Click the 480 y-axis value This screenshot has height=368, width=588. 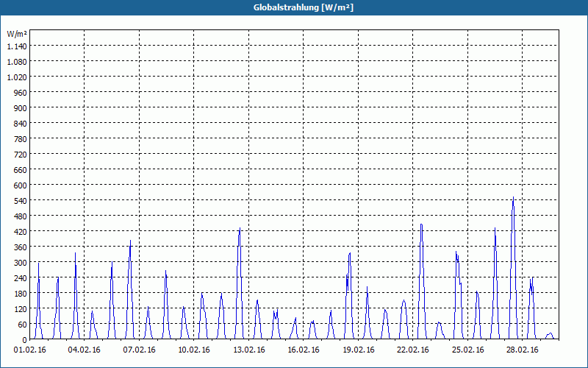[x=21, y=216]
